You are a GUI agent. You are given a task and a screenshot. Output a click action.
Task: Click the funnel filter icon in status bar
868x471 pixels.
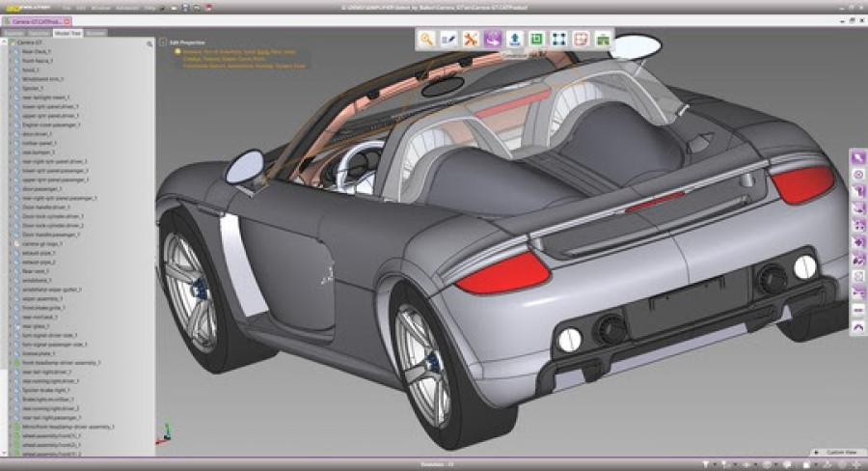click(706, 464)
